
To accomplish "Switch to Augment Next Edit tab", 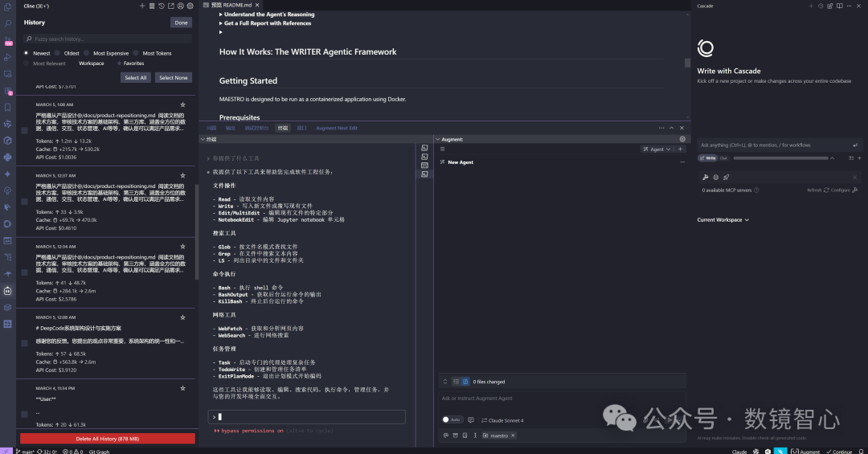I will click(337, 128).
